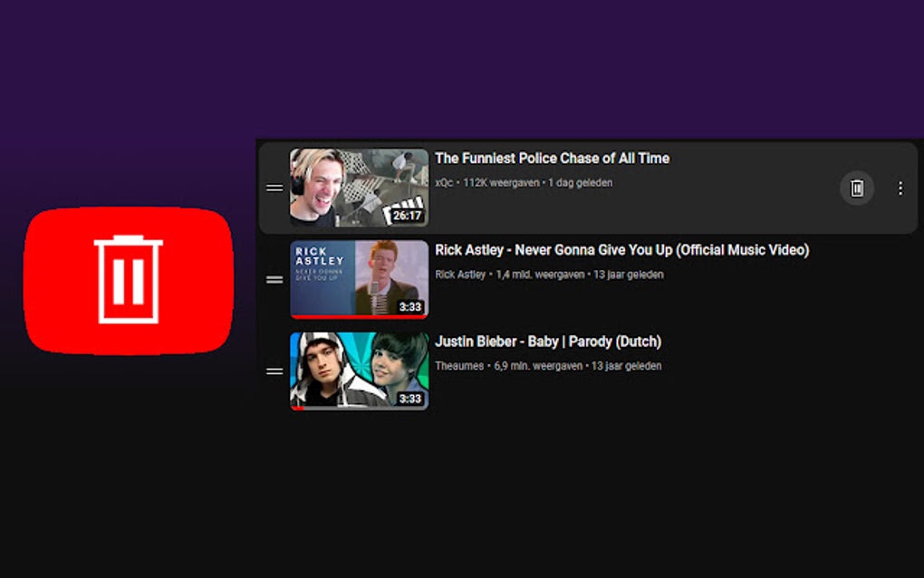The width and height of the screenshot is (924, 578).
Task: Click the trash icon on Police Chase row
Action: pyautogui.click(x=857, y=188)
